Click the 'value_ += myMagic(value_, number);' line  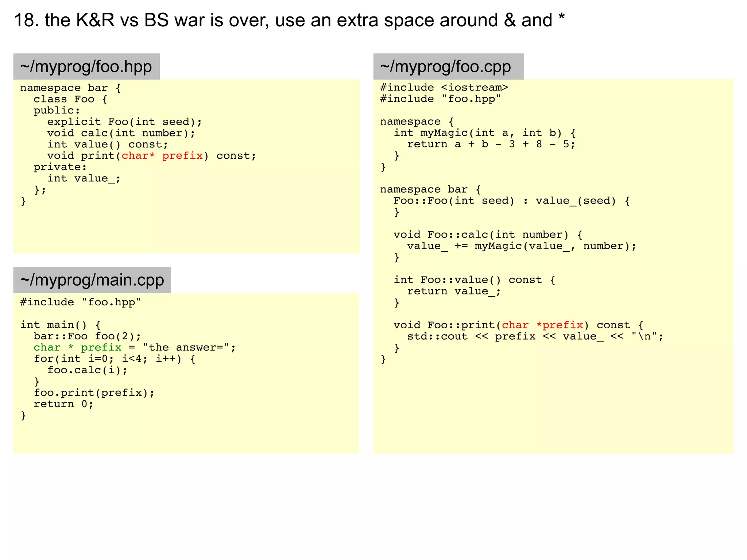[522, 246]
